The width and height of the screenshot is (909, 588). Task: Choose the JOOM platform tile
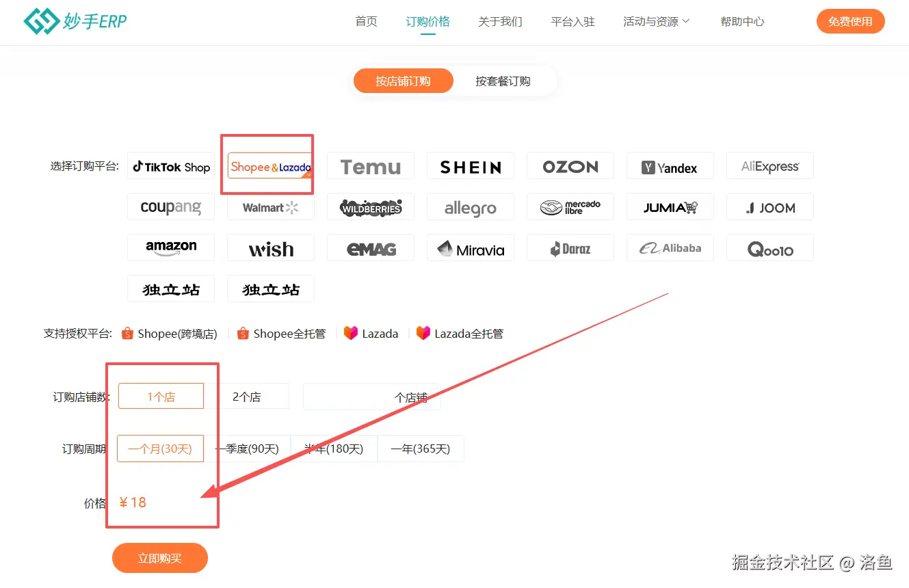point(770,207)
